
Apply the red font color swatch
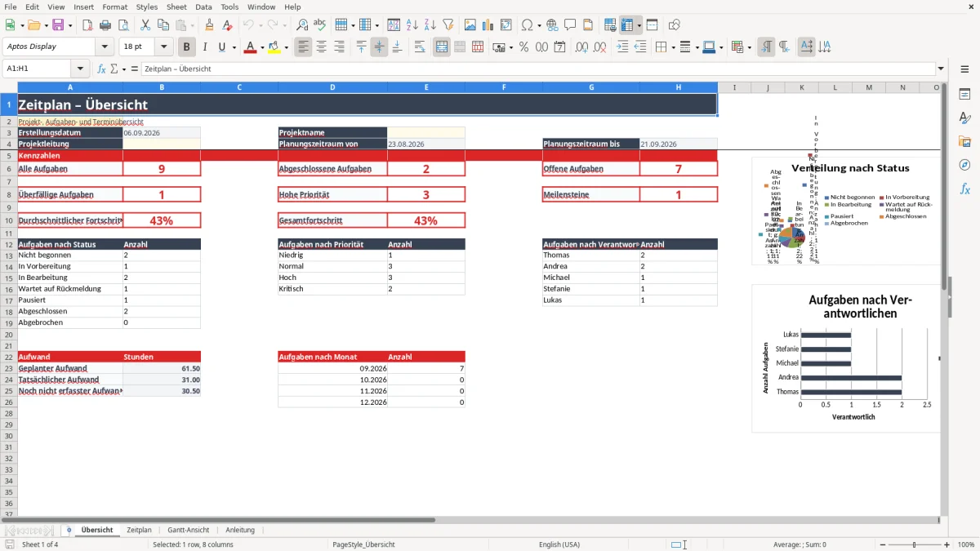249,47
